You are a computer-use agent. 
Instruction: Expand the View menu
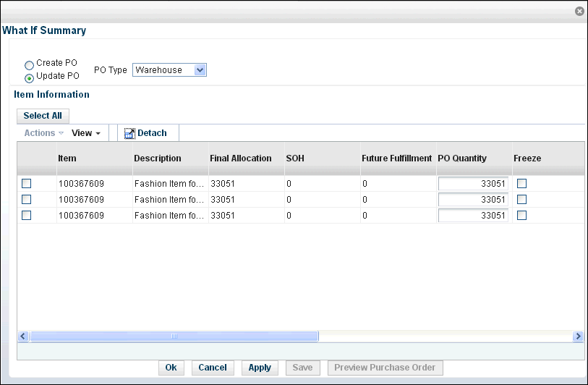point(86,133)
